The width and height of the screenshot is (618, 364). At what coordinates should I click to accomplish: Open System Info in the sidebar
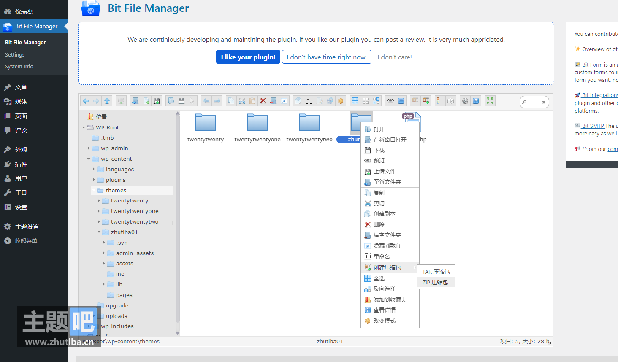19,66
